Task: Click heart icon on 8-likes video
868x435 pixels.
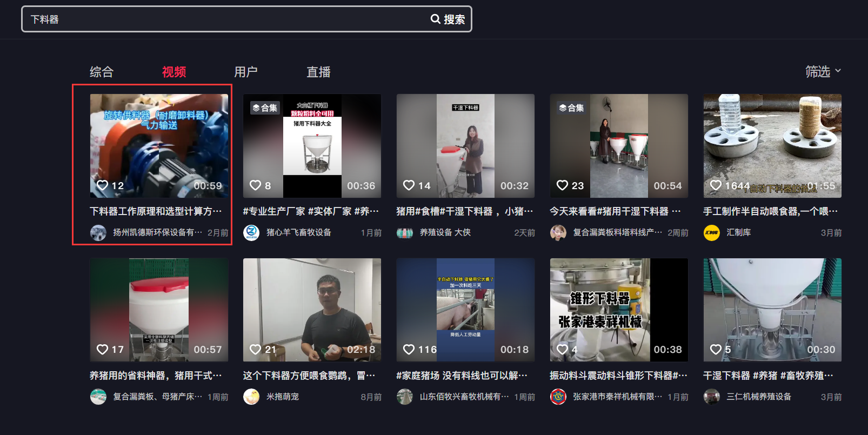Action: tap(256, 185)
